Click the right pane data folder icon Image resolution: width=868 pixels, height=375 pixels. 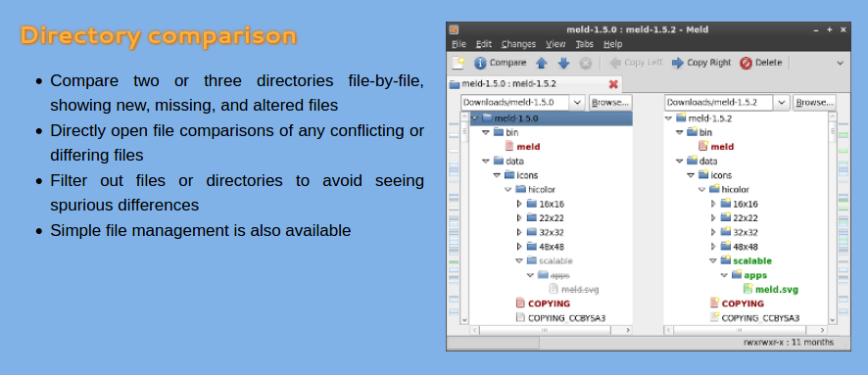[x=692, y=161]
